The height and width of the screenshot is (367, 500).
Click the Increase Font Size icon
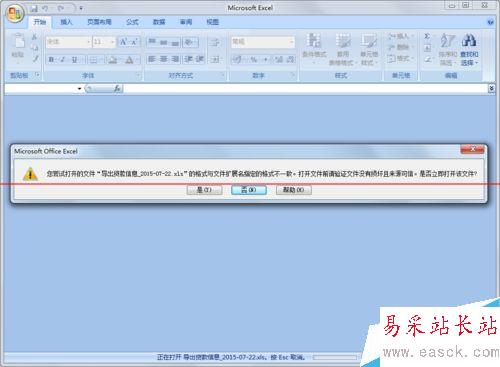coord(124,42)
